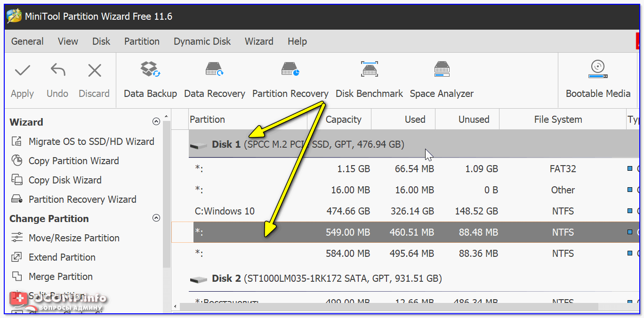Image resolution: width=644 pixels, height=318 pixels.
Task: Click the Discard X icon
Action: [94, 71]
